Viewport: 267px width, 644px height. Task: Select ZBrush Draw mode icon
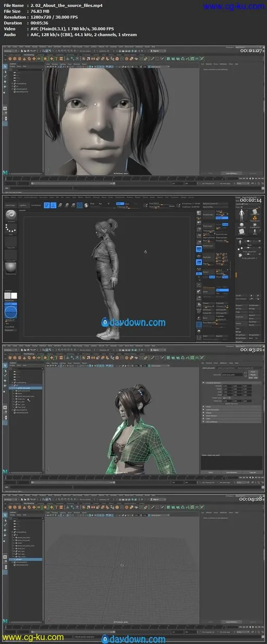coord(53,205)
